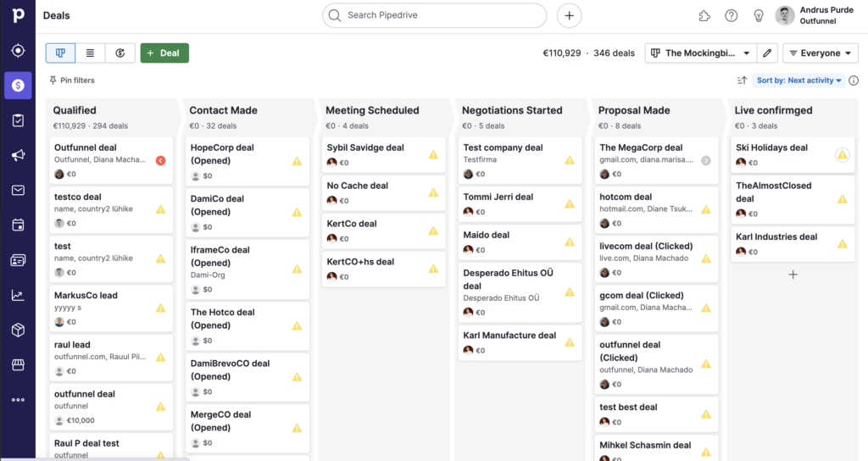Viewport: 868px width, 461px height.
Task: Open Activities calendar item in sidebar
Action: [x=18, y=225]
